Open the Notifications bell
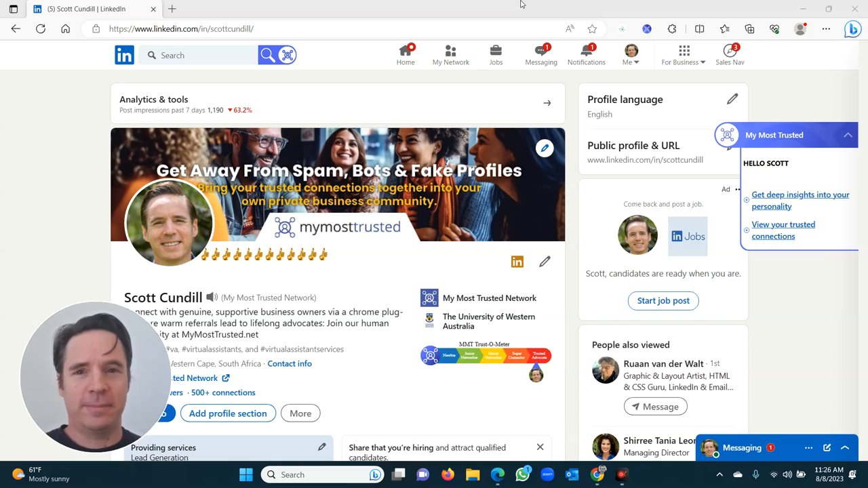Screen dimensions: 868x488 coord(587,55)
